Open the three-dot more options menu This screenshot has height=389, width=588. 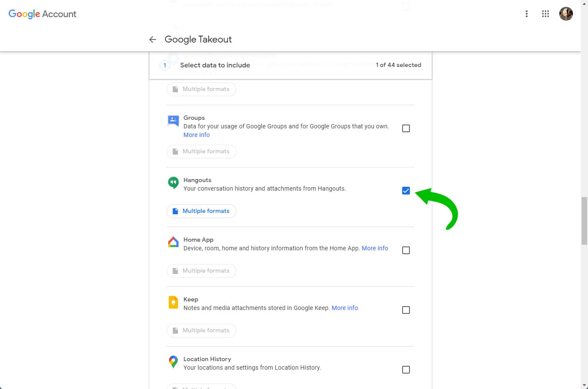527,14
